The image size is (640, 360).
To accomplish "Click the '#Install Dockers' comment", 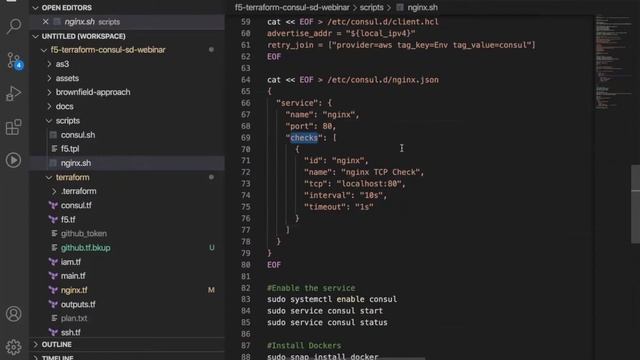I will (x=304, y=346).
